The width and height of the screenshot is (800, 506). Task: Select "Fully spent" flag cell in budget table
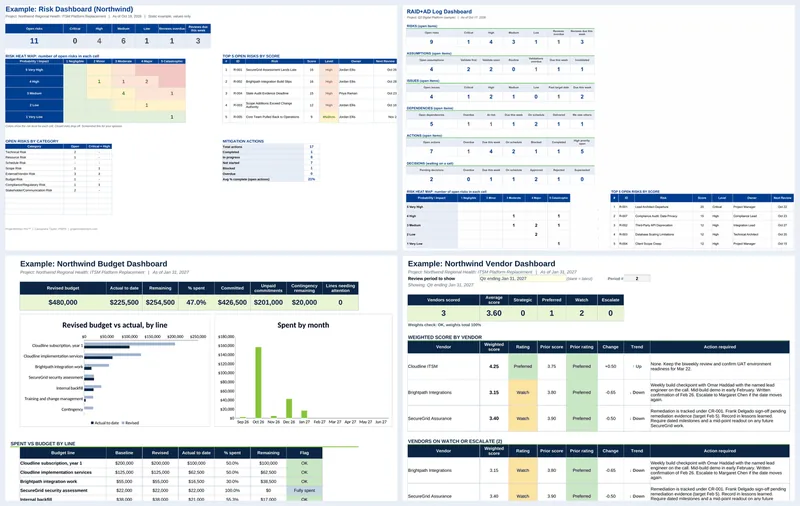304,491
